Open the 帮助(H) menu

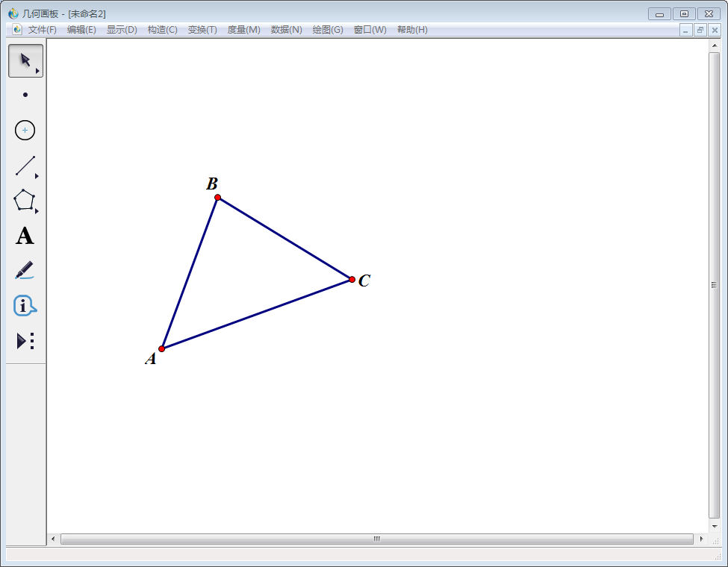point(412,30)
